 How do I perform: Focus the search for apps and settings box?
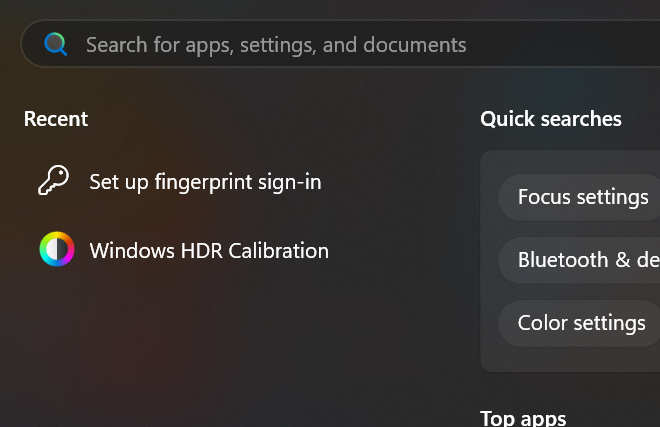[340, 44]
